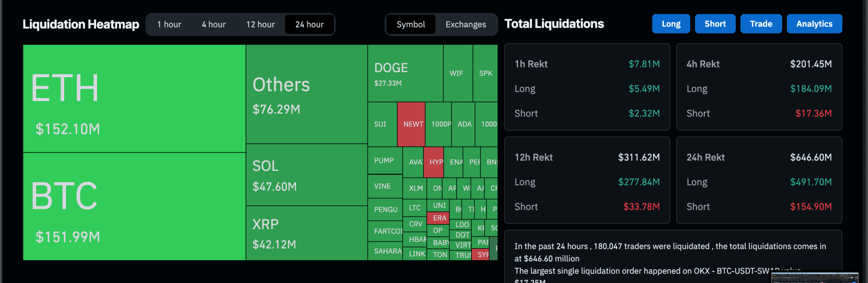Click the 12h Rekt $311.62M value
The width and height of the screenshot is (868, 283).
(x=639, y=157)
